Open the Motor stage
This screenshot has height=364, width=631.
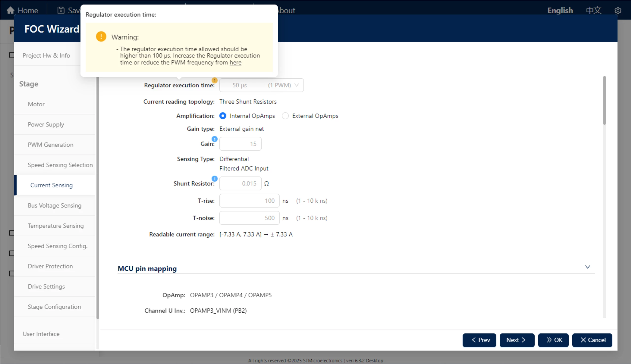pos(54,104)
